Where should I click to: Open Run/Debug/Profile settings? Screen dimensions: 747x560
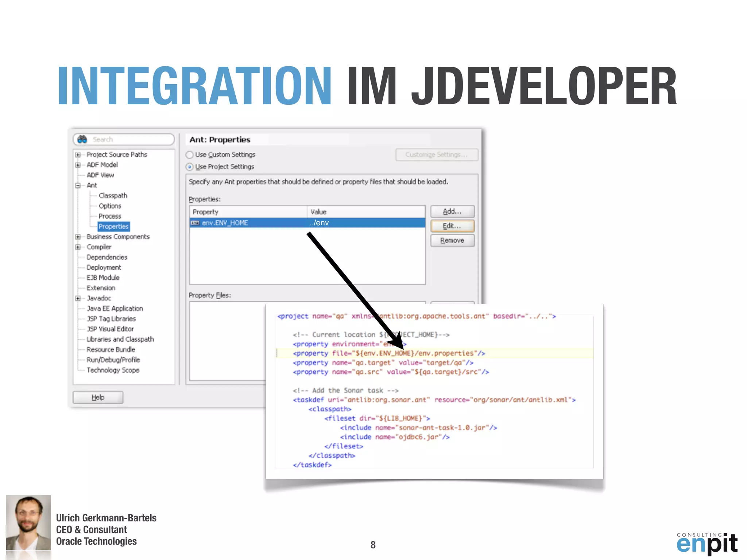[113, 359]
